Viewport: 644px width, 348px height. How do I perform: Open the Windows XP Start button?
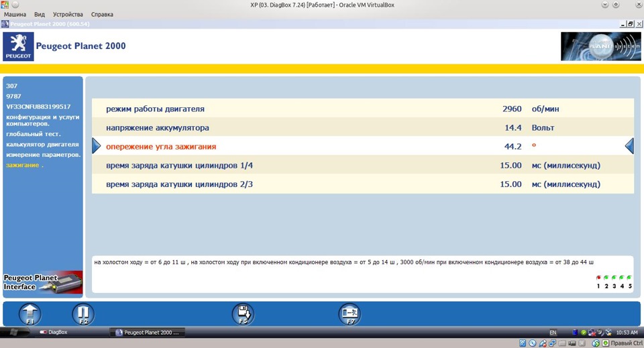(x=15, y=332)
